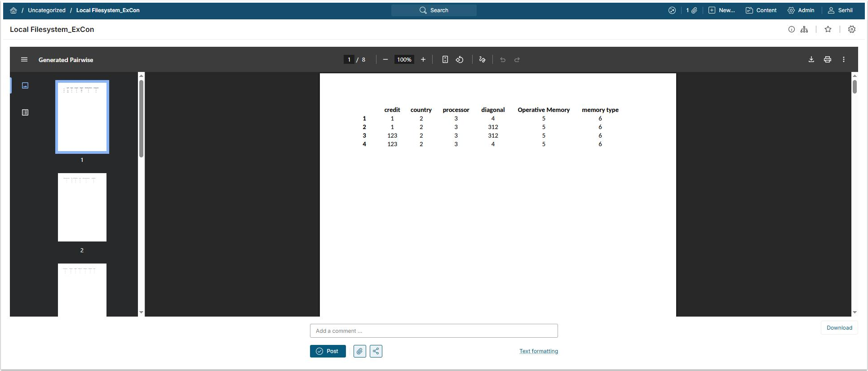Download the PDF from viewer toolbar
868x371 pixels.
click(x=811, y=60)
